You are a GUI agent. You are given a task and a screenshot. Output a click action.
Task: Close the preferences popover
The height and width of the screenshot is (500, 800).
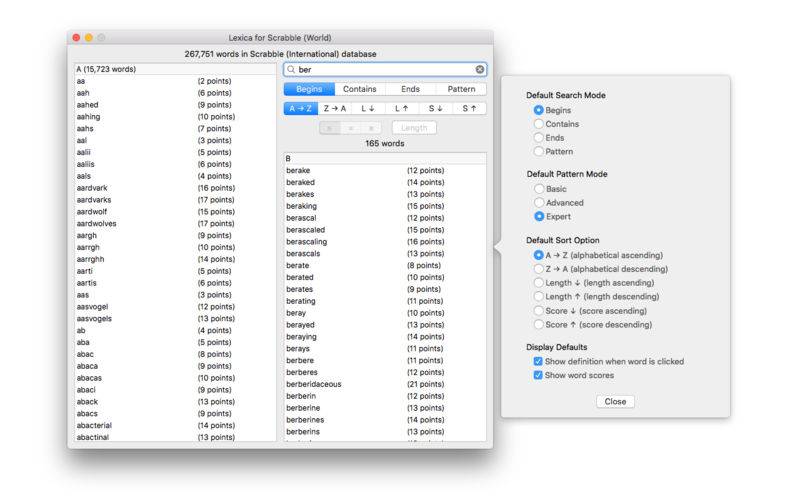point(615,402)
